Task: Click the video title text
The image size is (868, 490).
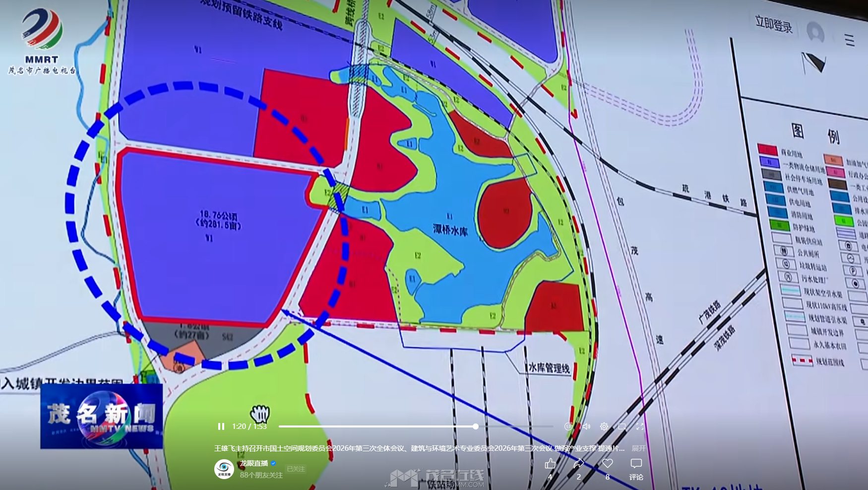Action: (x=419, y=448)
